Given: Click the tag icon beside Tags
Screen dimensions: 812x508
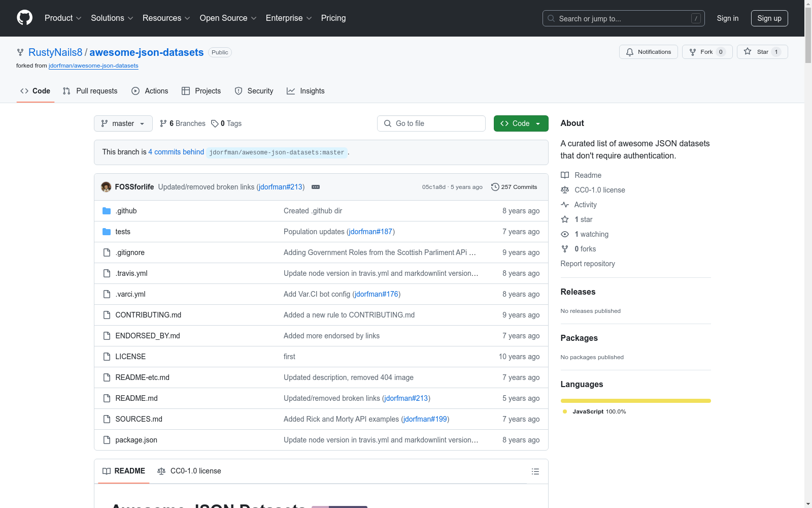Looking at the screenshot, I should click(x=215, y=123).
